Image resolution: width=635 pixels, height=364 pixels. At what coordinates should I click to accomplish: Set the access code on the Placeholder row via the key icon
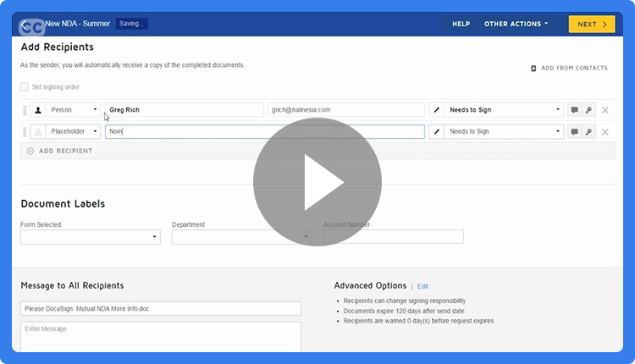click(588, 131)
